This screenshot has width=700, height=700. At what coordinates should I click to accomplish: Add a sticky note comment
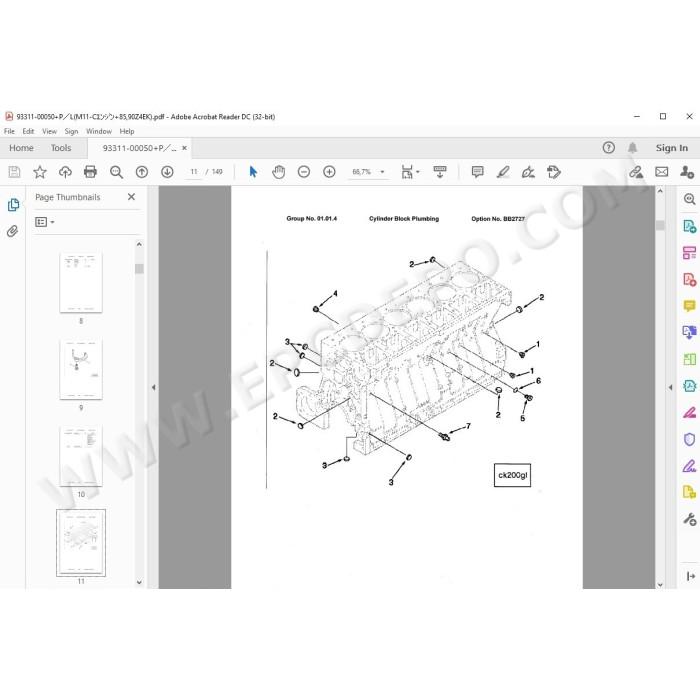point(477,172)
